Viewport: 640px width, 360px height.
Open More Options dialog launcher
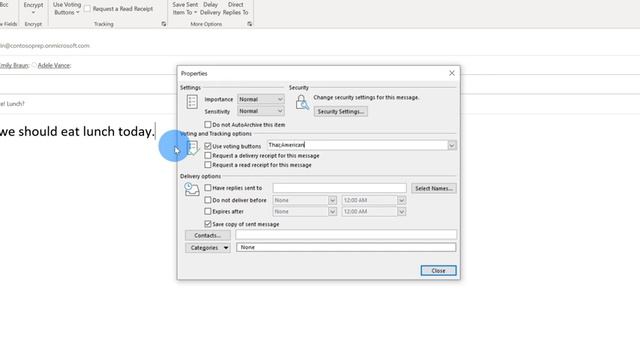[249, 24]
